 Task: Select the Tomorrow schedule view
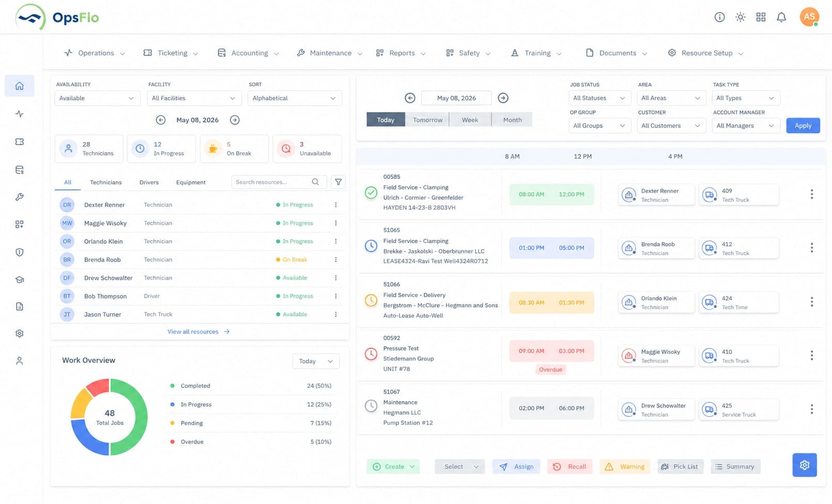(428, 120)
